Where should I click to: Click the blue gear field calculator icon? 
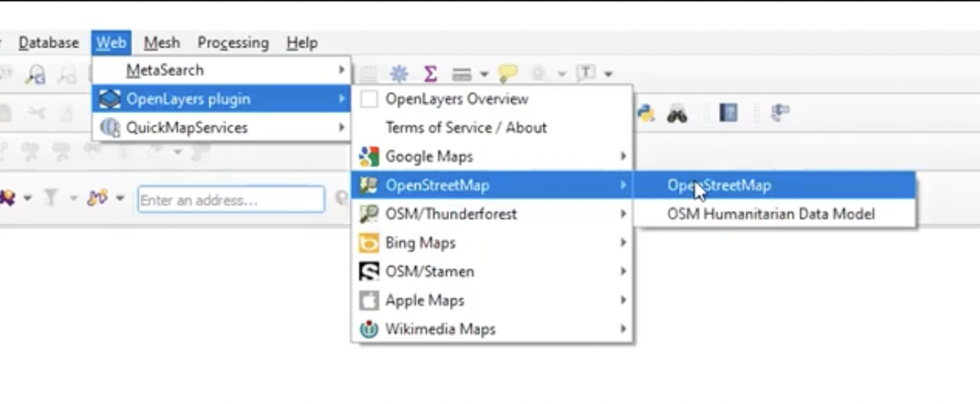[399, 74]
